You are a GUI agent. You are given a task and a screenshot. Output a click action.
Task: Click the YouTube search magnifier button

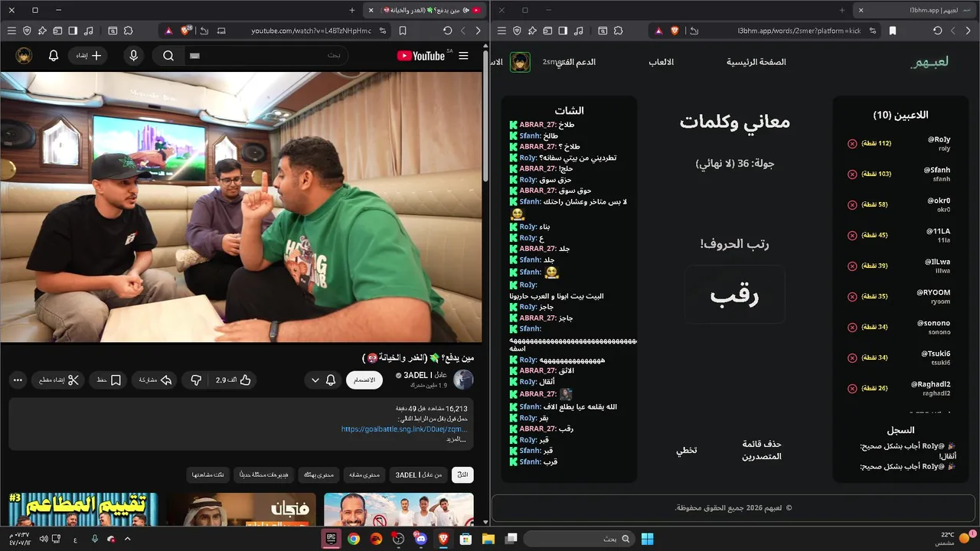[168, 56]
